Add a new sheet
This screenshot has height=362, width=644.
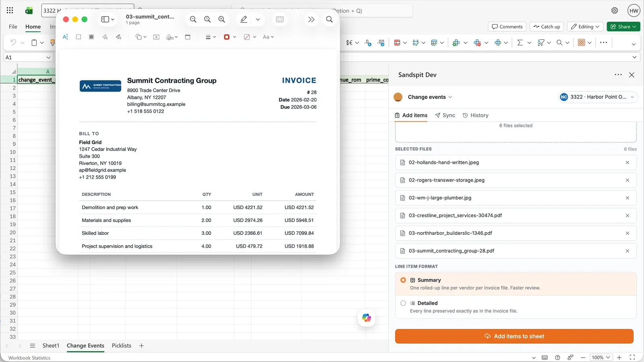(x=141, y=346)
